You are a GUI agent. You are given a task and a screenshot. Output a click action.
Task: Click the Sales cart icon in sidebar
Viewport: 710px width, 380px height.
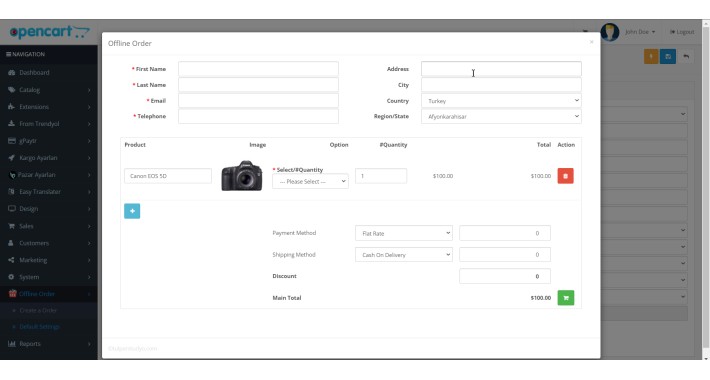coord(11,226)
